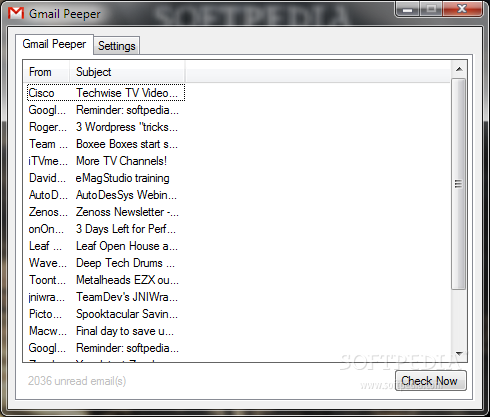This screenshot has width=490, height=417.
Task: Sort by the Subject column header
Action: (127, 72)
